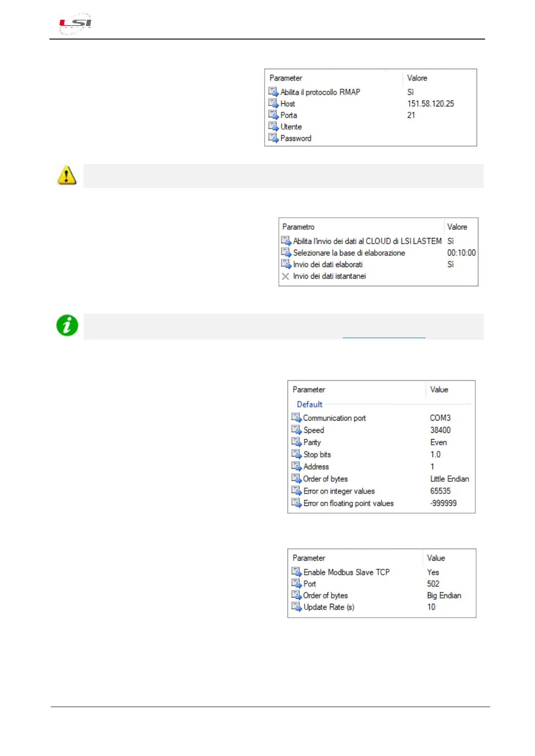This screenshot has height=756, width=535.
Task: Select the icon beside Update Rate (s)
Action: tap(296, 607)
